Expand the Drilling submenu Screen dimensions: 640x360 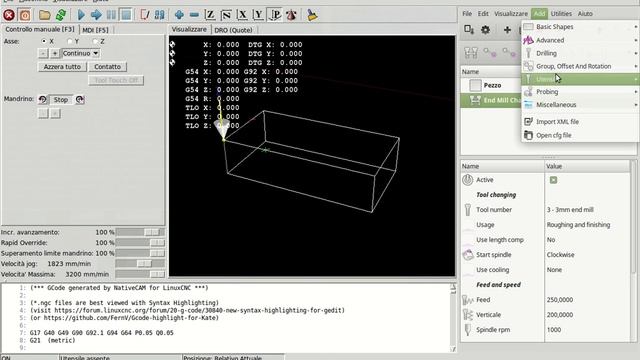[580, 53]
